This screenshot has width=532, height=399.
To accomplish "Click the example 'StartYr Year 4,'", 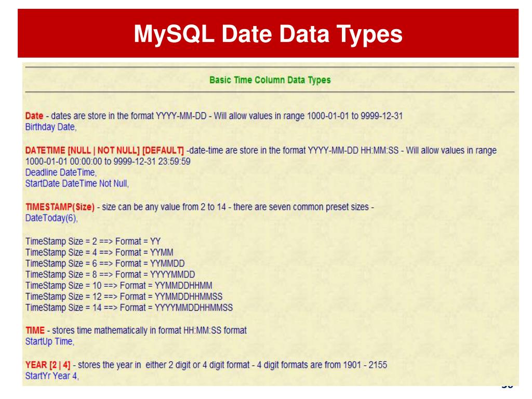I will [x=52, y=376].
